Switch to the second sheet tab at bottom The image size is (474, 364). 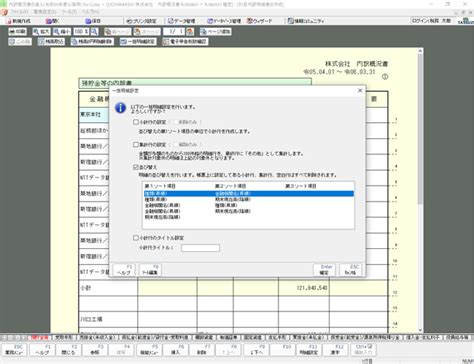pos(63,337)
